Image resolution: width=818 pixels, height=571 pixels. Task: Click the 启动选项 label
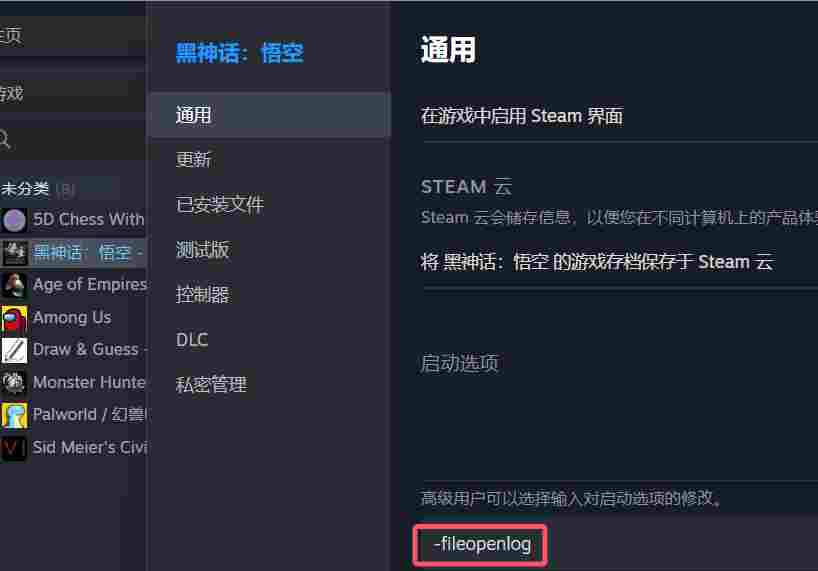pos(459,363)
